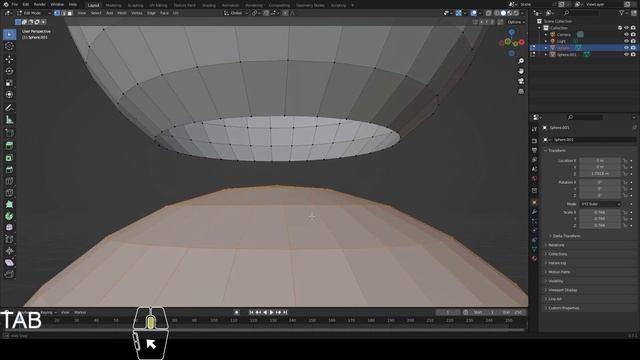The height and width of the screenshot is (360, 640).
Task: Enable face select mode
Action: tap(70, 13)
